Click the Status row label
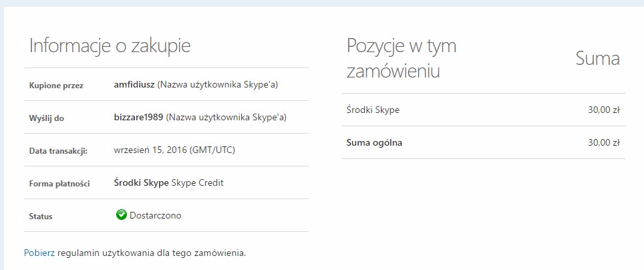This screenshot has width=644, height=270. [x=41, y=216]
